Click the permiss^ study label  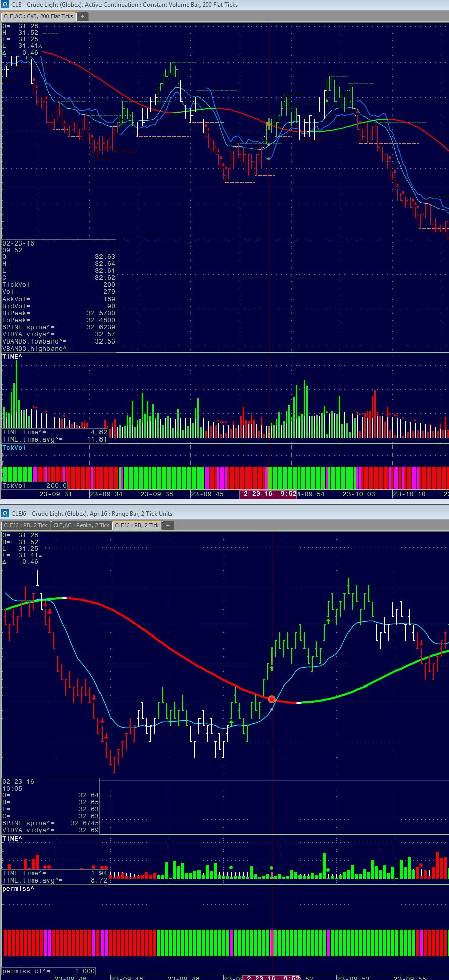click(18, 888)
